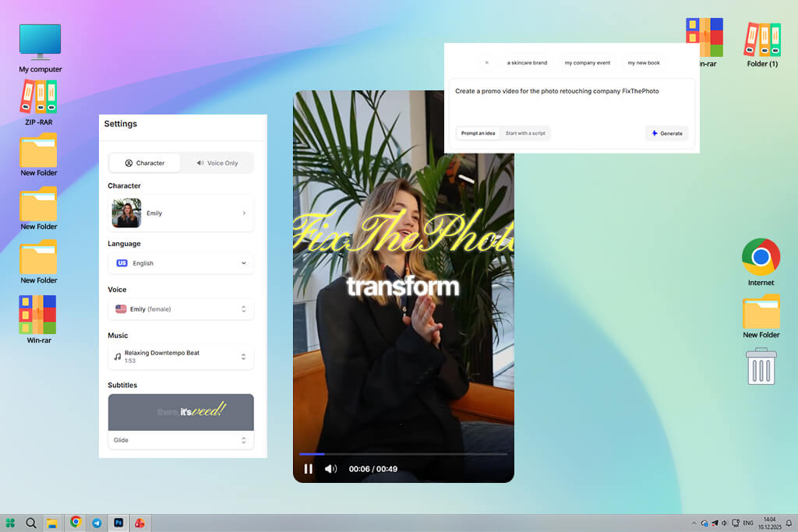Image resolution: width=798 pixels, height=532 pixels.
Task: Select the Internet Chrome desktop shortcut
Action: pos(761,262)
